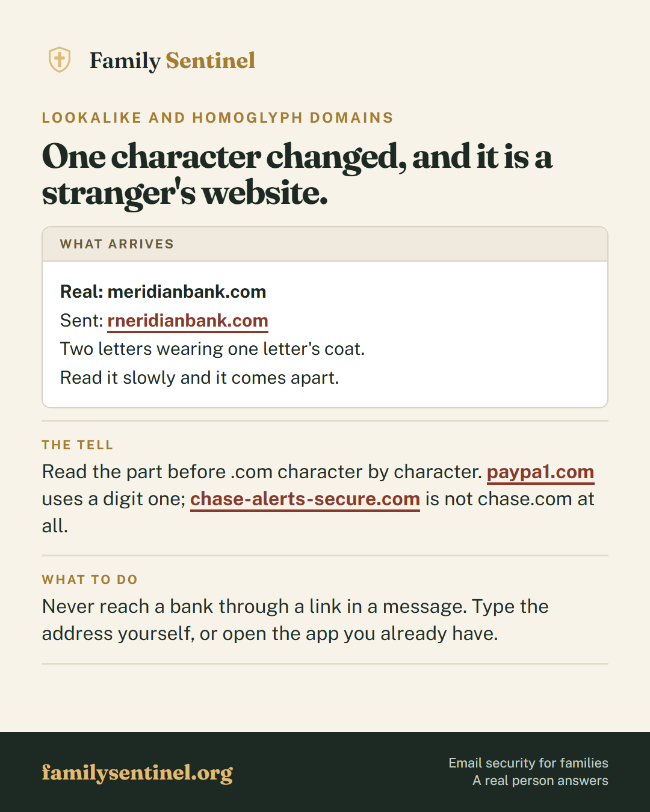The image size is (650, 812).
Task: Visit familysentinel.org in the footer
Action: click(137, 772)
